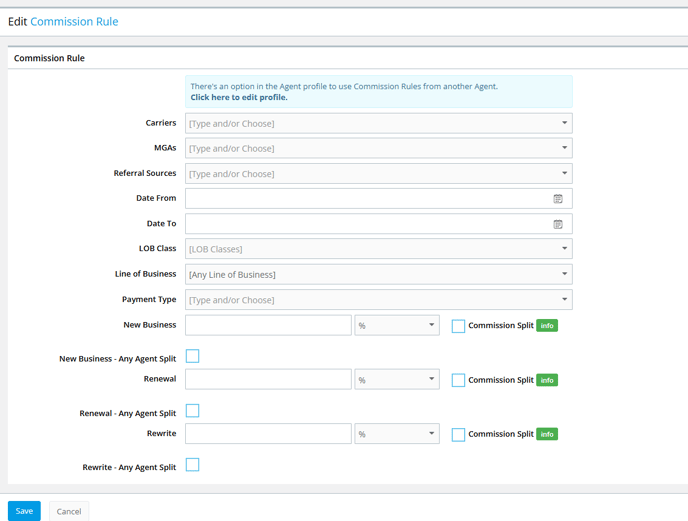688x521 pixels.
Task: Open the Date To calendar picker icon
Action: click(x=558, y=224)
